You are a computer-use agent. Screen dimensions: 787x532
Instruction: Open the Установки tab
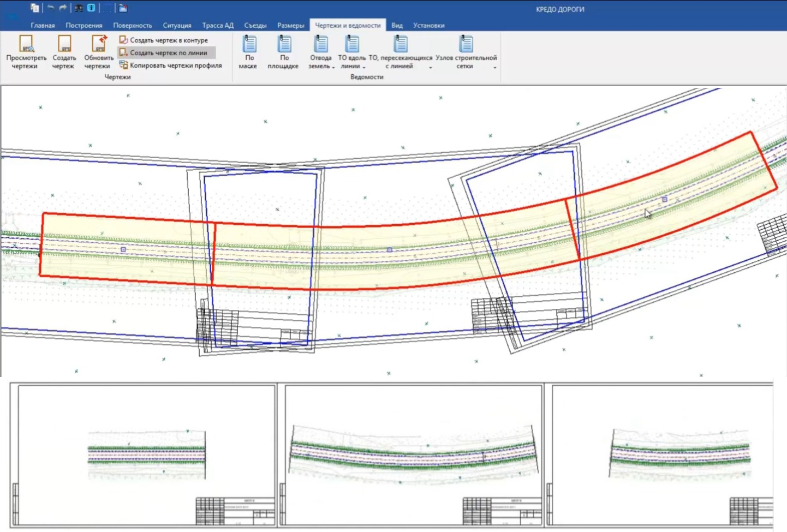[428, 25]
